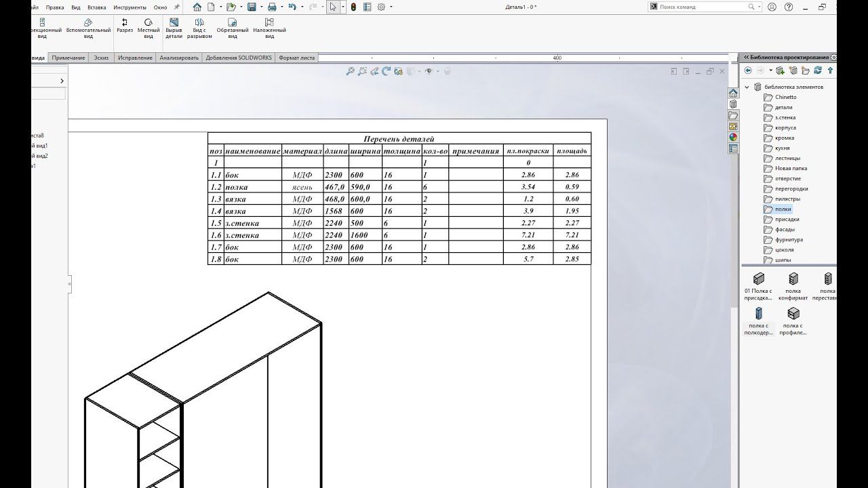Screen dimensions: 868x488
Task: Open the Окно menu
Action: [x=160, y=7]
